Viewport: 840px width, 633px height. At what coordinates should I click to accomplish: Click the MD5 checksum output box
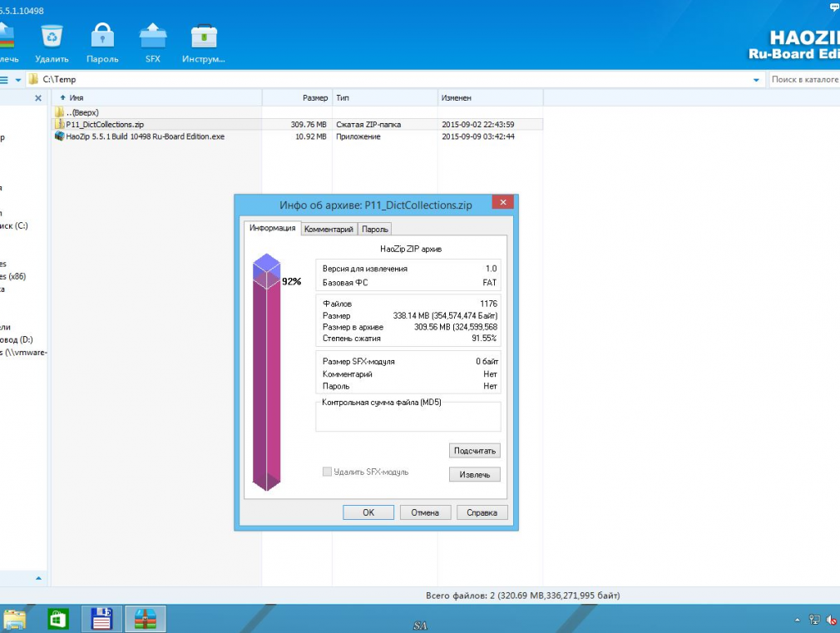[408, 417]
